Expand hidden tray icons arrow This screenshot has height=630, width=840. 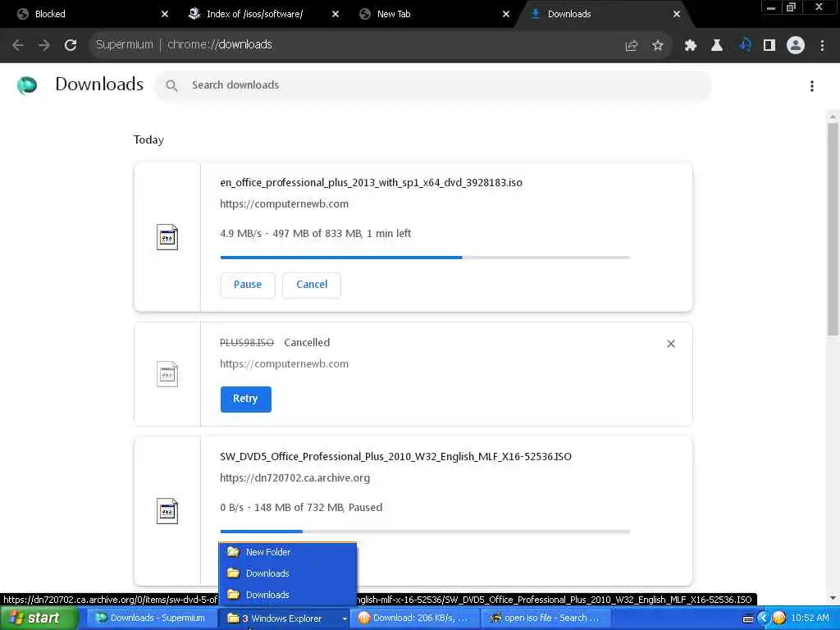point(764,619)
